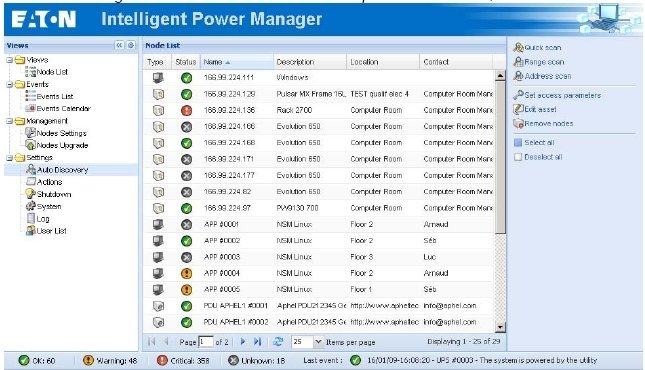Click the 'PW9130 700' description cell
Screen dimensions: 645x370
click(297, 208)
